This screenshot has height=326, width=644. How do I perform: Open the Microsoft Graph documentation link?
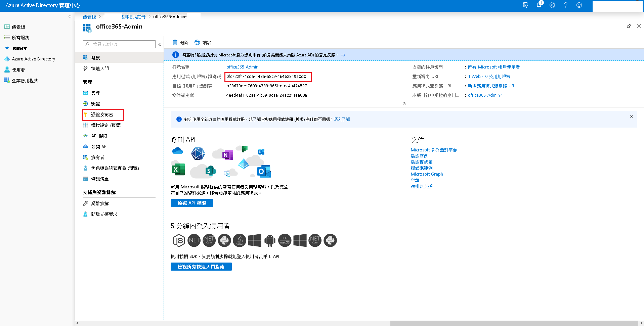(427, 174)
